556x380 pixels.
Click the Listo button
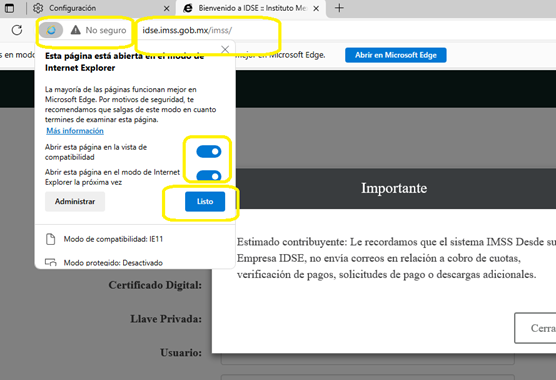205,201
